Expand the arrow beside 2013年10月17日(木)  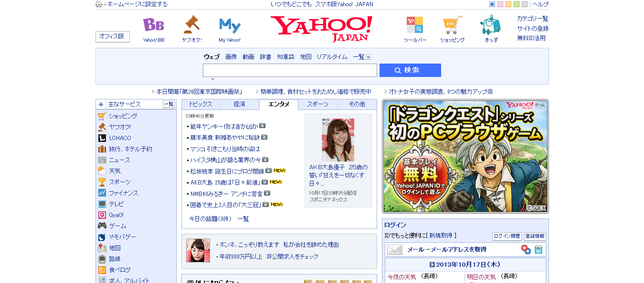(x=432, y=264)
